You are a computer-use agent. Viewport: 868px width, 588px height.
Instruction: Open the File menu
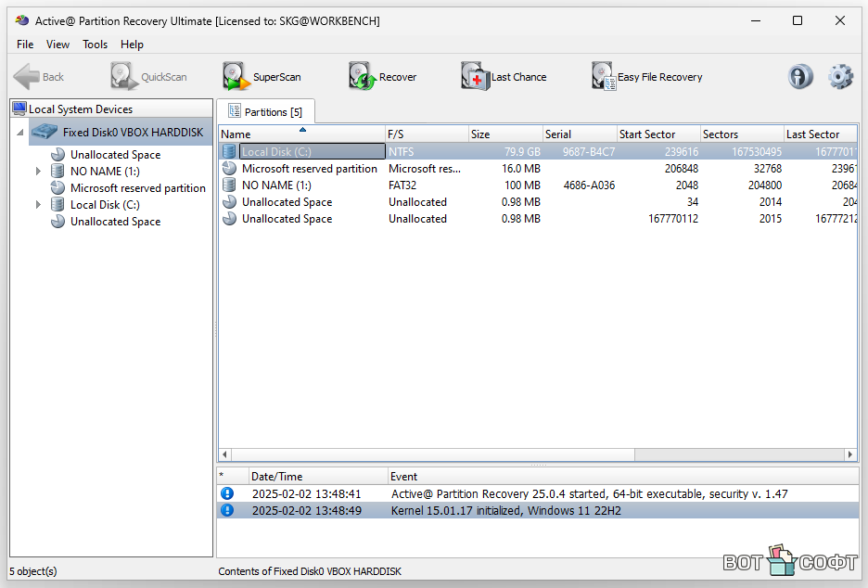click(25, 45)
